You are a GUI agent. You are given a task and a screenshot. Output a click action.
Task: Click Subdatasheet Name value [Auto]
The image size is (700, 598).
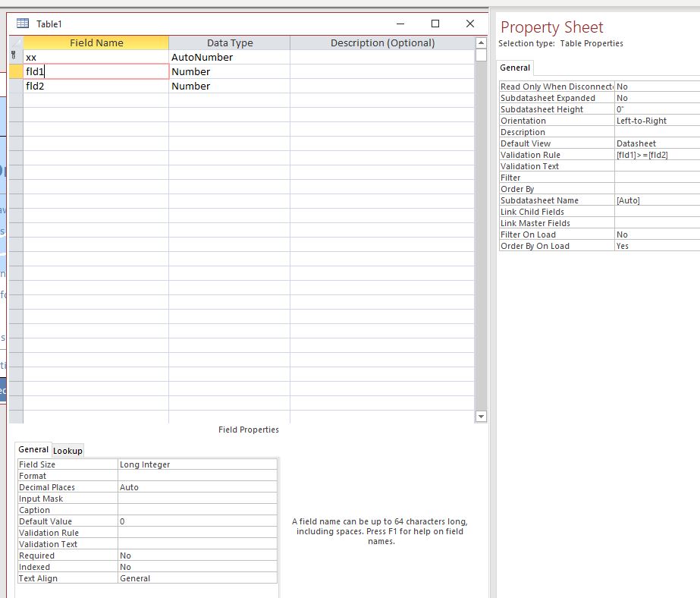pyautogui.click(x=657, y=200)
